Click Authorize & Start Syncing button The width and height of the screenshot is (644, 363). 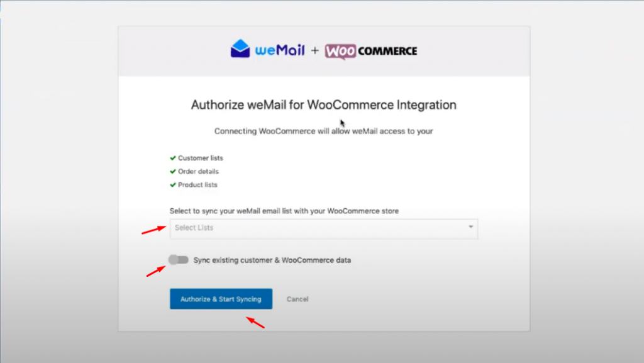coord(221,299)
